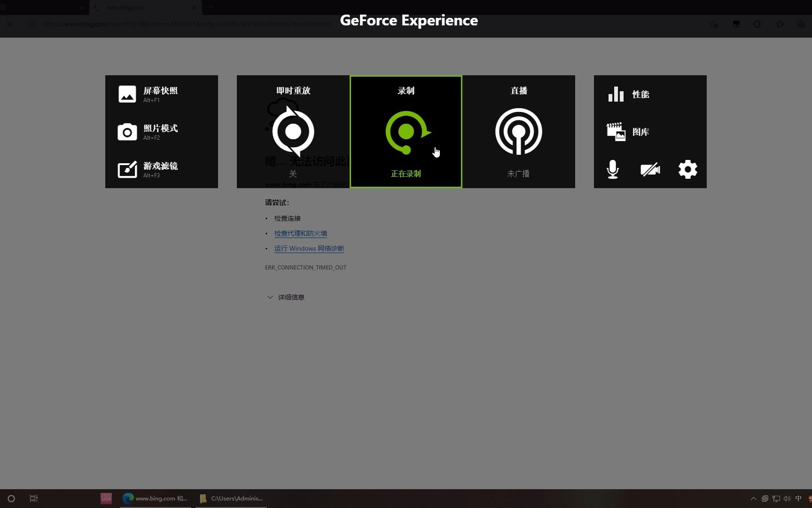The height and width of the screenshot is (508, 812).
Task: Click the "正在录制" recording status
Action: click(x=406, y=174)
